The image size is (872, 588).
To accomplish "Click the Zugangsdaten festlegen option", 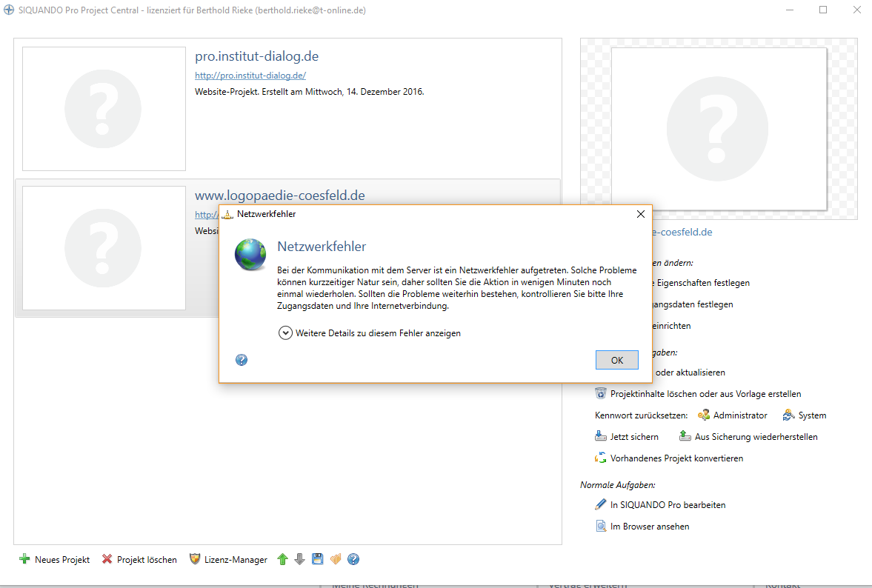I will (x=693, y=304).
